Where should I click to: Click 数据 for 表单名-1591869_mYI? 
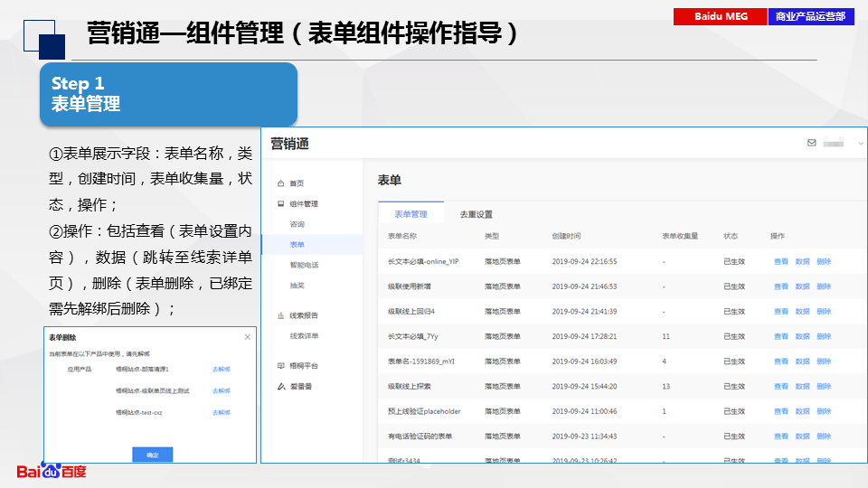(x=803, y=361)
